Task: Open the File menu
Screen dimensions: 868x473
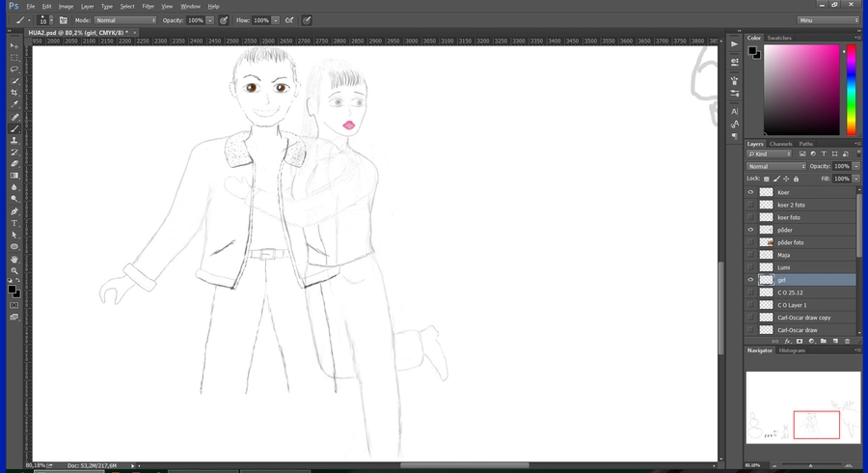Action: click(31, 7)
